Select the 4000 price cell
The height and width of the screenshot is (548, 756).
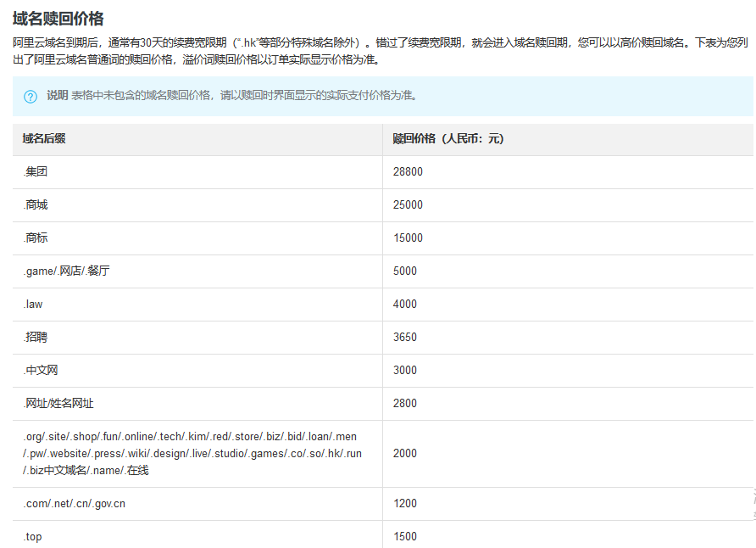pos(569,305)
